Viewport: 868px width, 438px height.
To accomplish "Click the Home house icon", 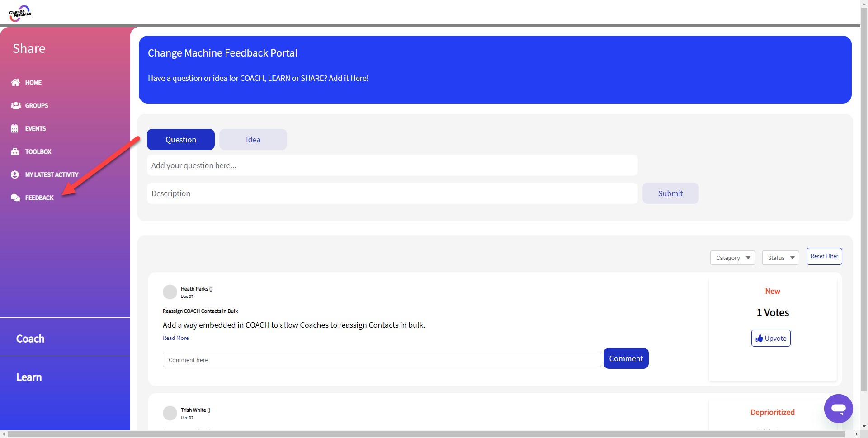I will coord(15,82).
